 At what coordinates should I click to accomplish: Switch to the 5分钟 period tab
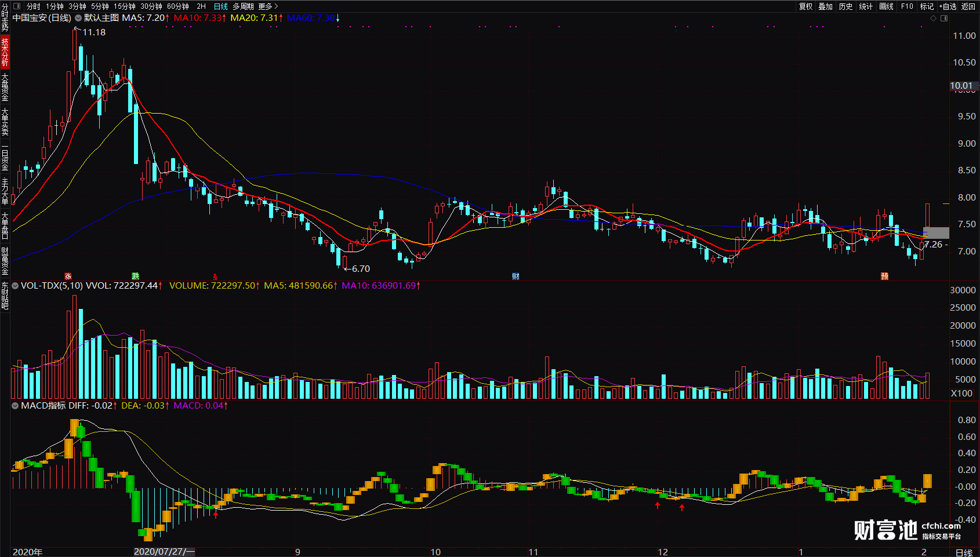click(100, 6)
